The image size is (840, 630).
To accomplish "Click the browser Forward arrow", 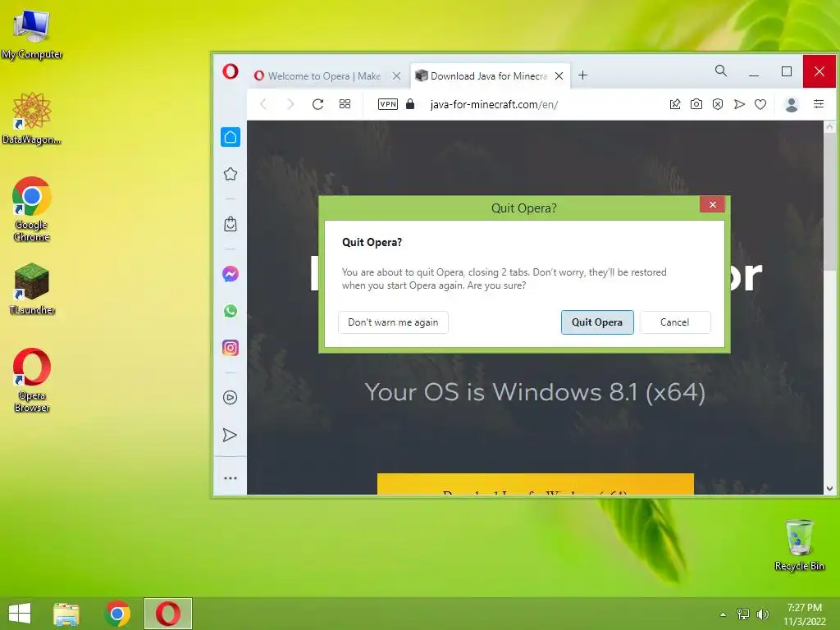I will [290, 104].
